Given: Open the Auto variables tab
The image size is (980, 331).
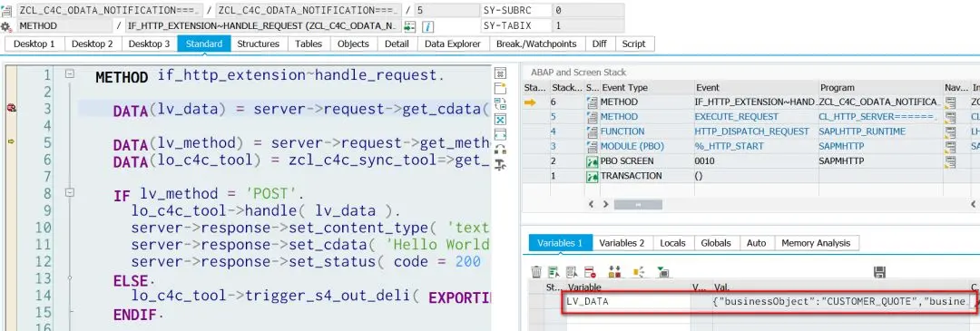Looking at the screenshot, I should pyautogui.click(x=757, y=243).
